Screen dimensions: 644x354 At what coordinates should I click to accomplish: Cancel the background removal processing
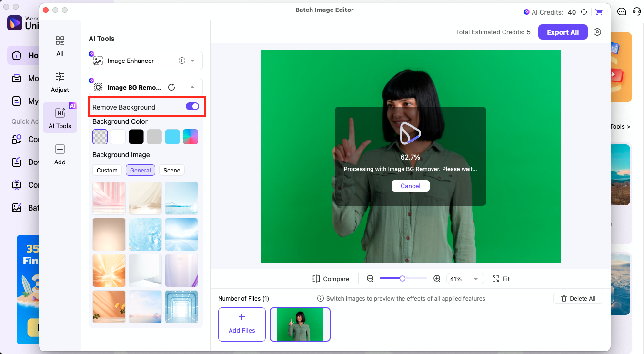411,186
